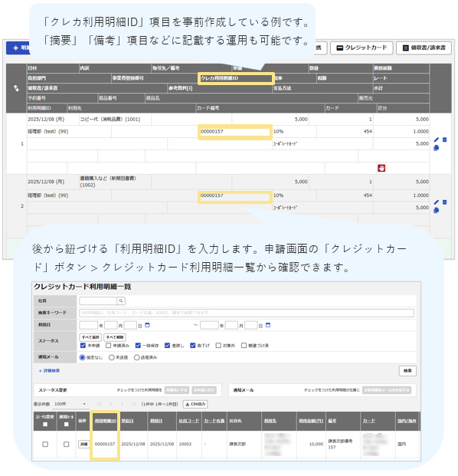Click the すべて解除 status button
This screenshot has width=458, height=476.
(115, 337)
